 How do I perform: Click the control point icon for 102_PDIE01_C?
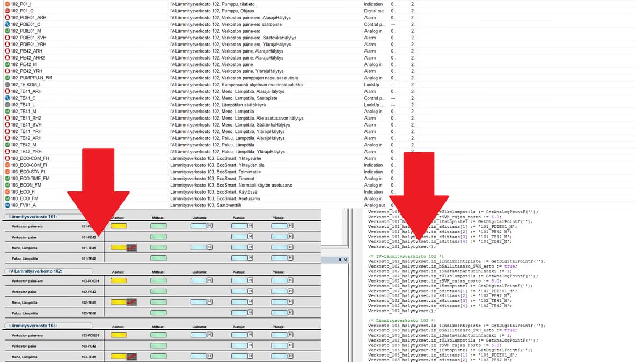point(7,24)
